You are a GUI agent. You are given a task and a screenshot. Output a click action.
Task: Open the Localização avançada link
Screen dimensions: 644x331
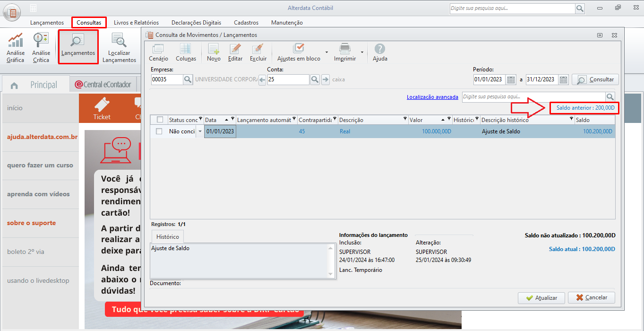432,97
